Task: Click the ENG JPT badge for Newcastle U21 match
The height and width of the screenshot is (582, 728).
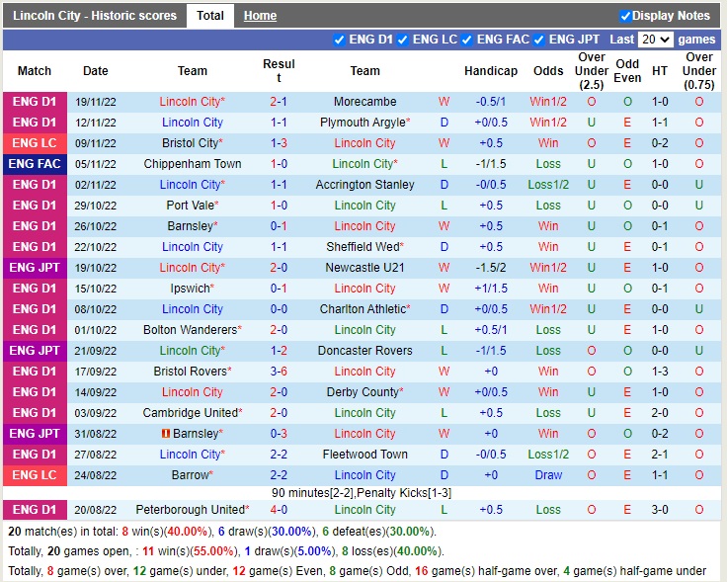Action: [x=35, y=268]
